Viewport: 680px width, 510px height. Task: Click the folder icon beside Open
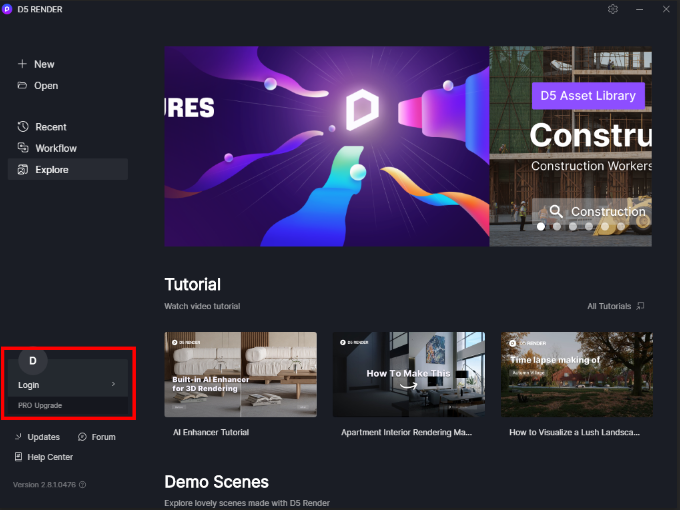click(22, 85)
